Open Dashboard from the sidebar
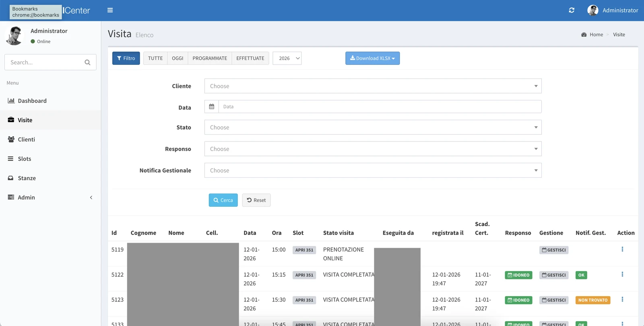 tap(50, 101)
